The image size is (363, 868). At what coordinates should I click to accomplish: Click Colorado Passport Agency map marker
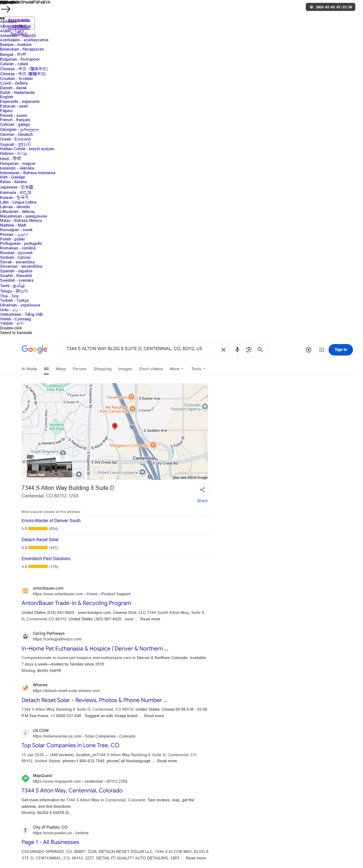(205, 406)
